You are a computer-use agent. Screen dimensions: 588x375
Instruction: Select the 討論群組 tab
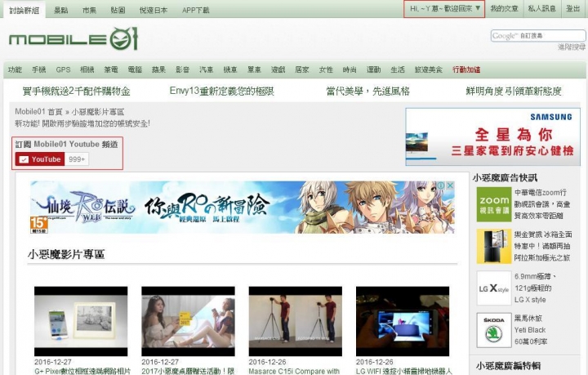pos(24,10)
